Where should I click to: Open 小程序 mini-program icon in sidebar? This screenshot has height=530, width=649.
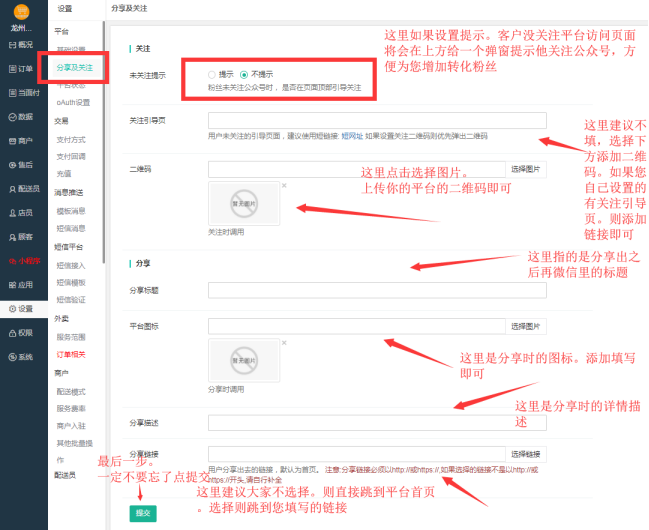point(12,261)
